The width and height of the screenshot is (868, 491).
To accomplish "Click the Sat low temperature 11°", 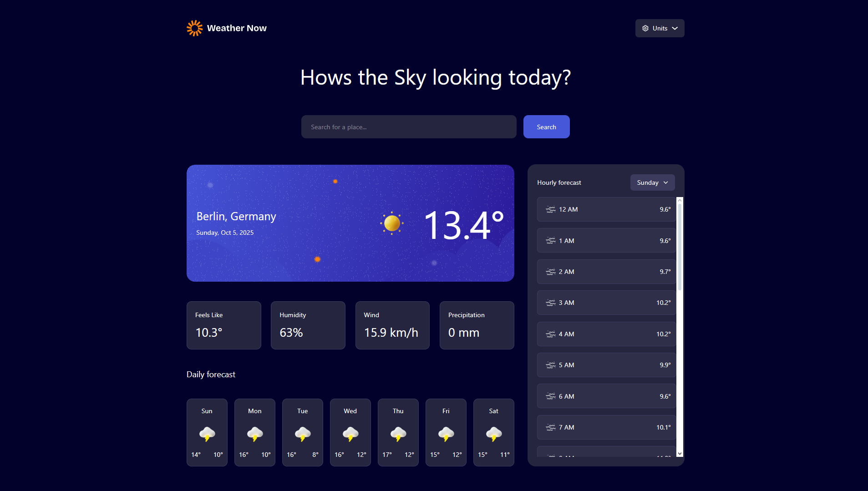I will 505,455.
